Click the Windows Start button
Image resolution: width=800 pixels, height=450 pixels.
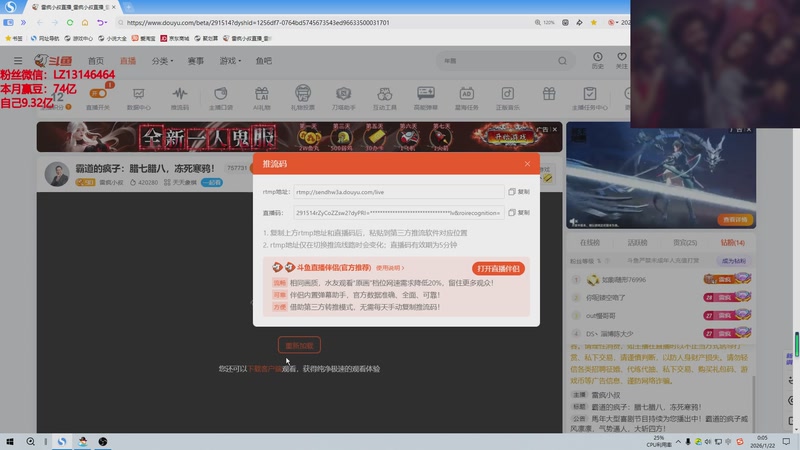[10, 441]
